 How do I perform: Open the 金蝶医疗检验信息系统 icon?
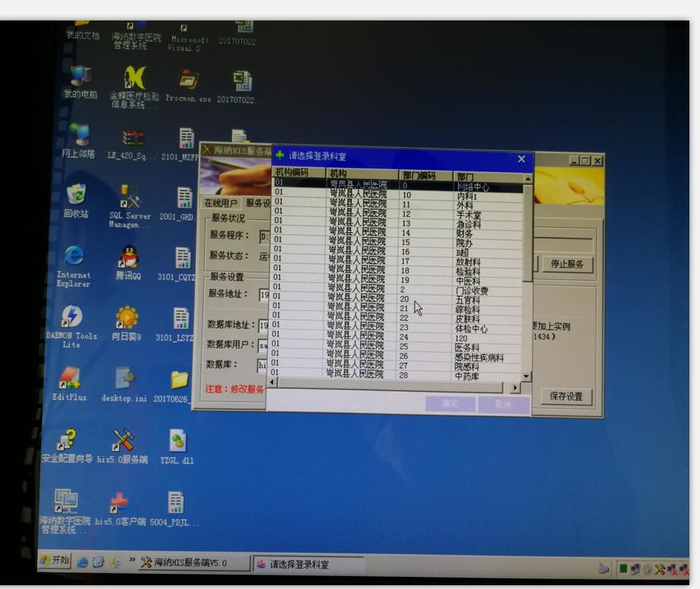point(134,78)
